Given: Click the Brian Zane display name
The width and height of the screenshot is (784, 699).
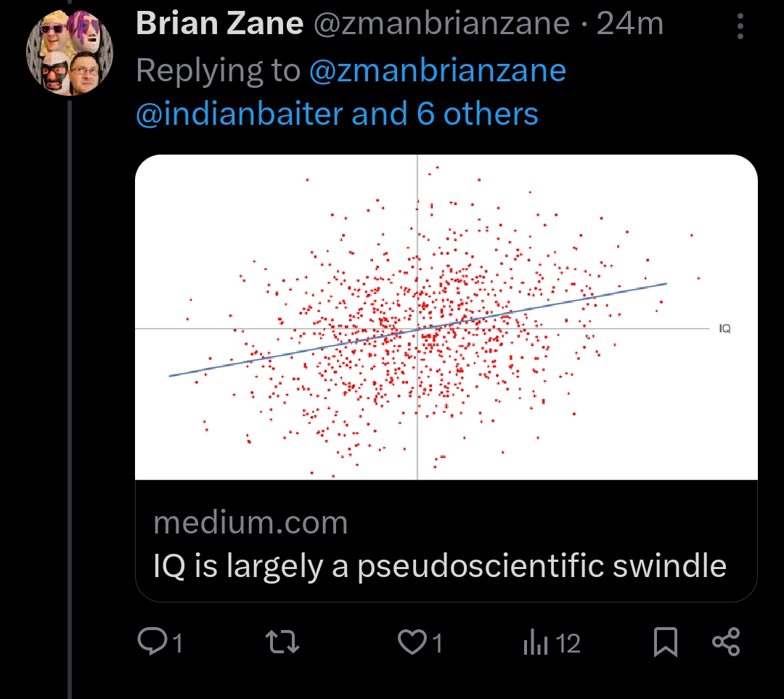Looking at the screenshot, I should [219, 23].
